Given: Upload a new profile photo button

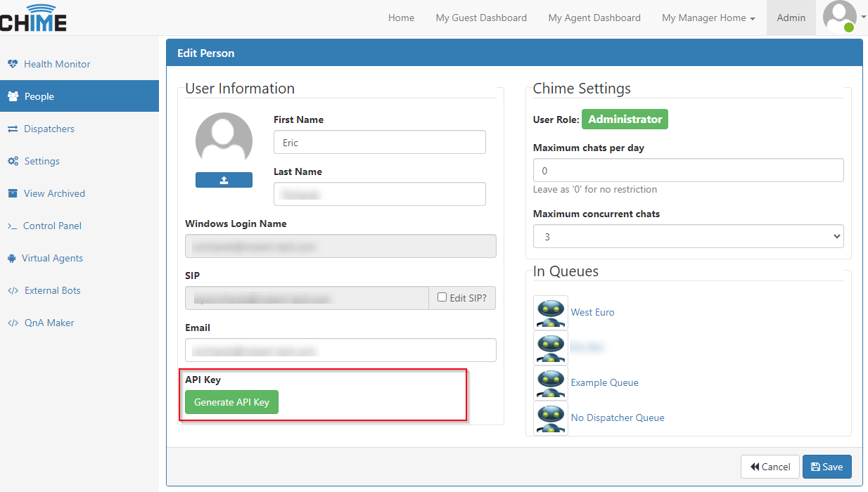Looking at the screenshot, I should [x=224, y=180].
